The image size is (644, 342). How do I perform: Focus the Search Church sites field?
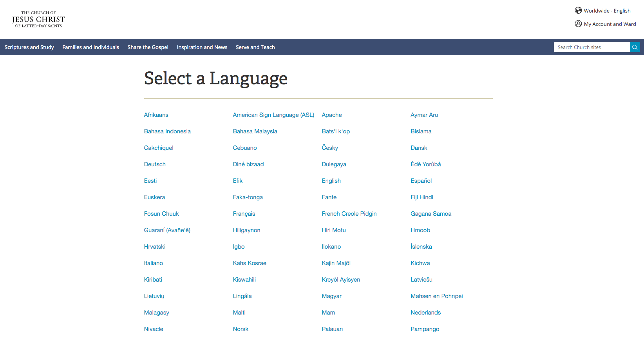592,47
